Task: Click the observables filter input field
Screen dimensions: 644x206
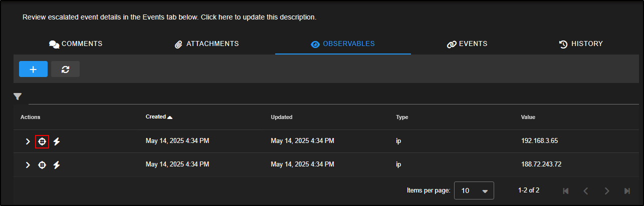Action: pos(331,97)
